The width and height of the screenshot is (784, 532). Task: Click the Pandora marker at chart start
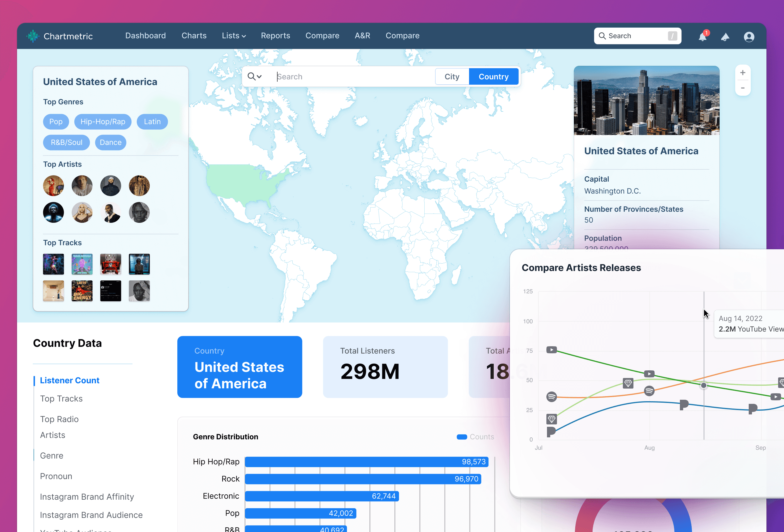coord(551,431)
